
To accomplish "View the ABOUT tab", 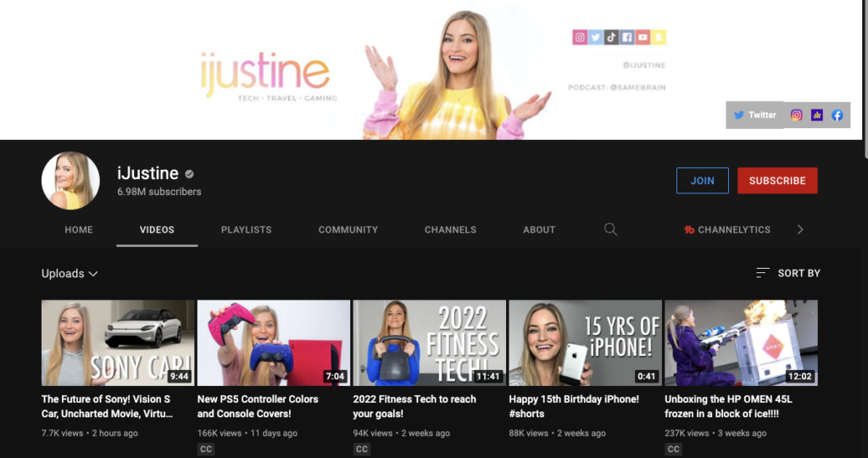I will 539,230.
